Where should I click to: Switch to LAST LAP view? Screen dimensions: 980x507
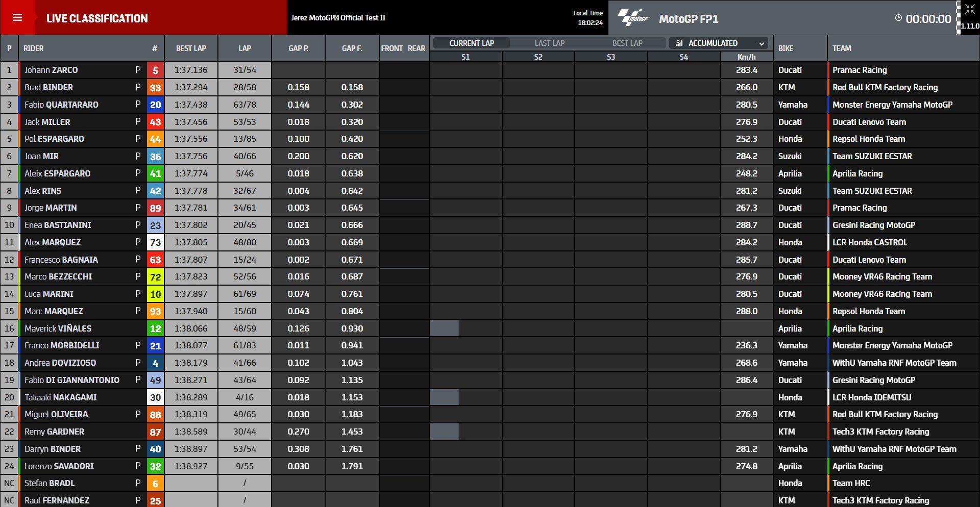pyautogui.click(x=549, y=43)
